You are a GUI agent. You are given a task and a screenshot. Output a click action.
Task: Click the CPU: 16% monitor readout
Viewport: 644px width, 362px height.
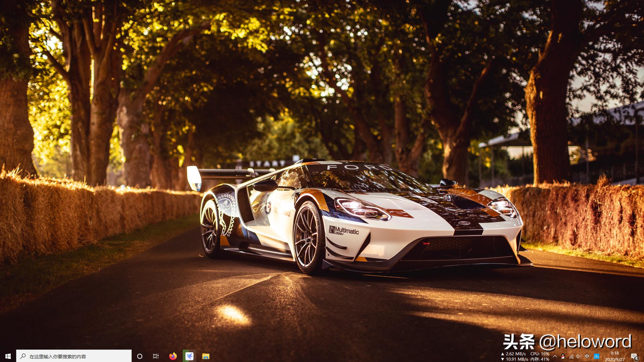540,354
